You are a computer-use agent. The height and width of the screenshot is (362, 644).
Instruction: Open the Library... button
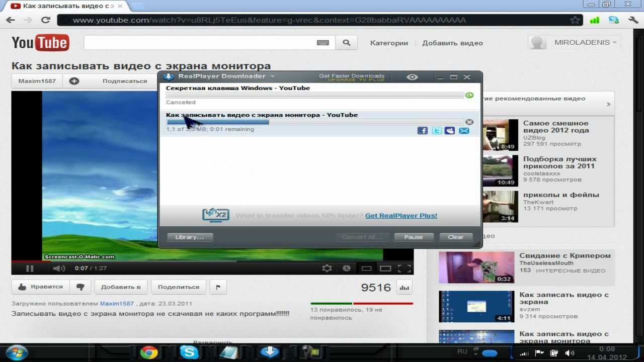tap(190, 237)
